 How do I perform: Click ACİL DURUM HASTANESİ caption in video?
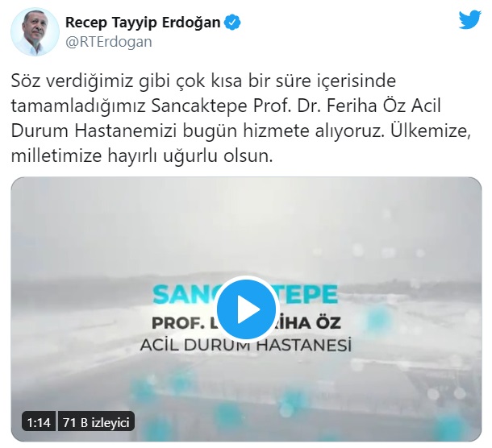tap(245, 346)
